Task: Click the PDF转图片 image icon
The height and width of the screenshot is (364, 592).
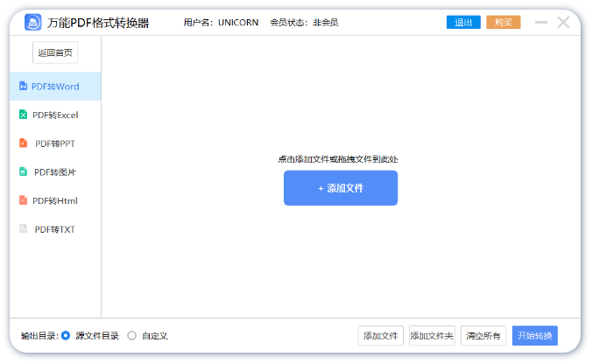Action: coord(23,172)
